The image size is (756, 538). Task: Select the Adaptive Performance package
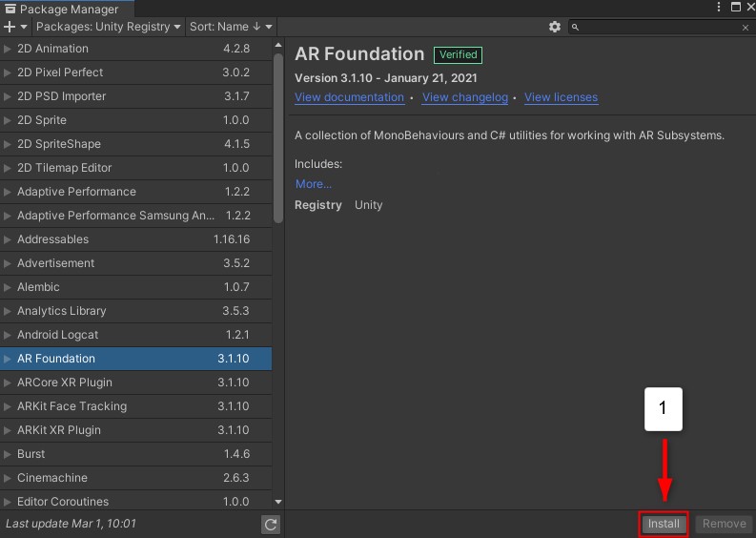(x=136, y=192)
